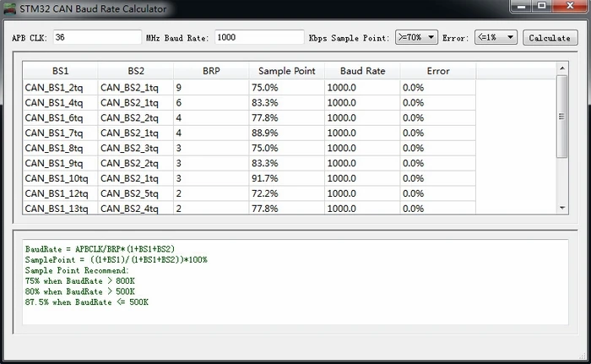
Task: Click BRP value 6 in the CAN_BS1_4tq row
Action: (x=211, y=102)
